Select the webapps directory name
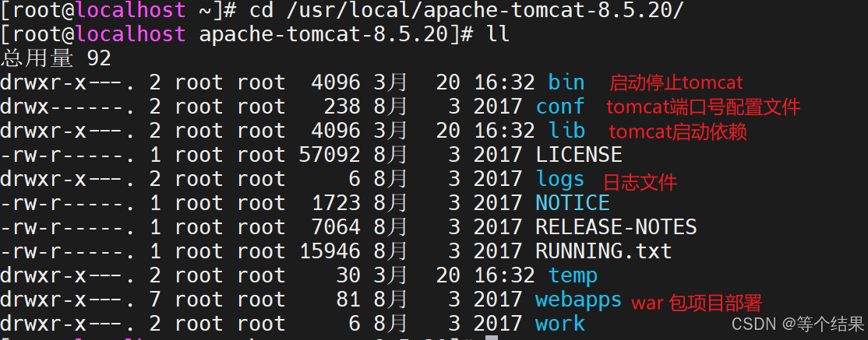The width and height of the screenshot is (868, 340). (578, 300)
